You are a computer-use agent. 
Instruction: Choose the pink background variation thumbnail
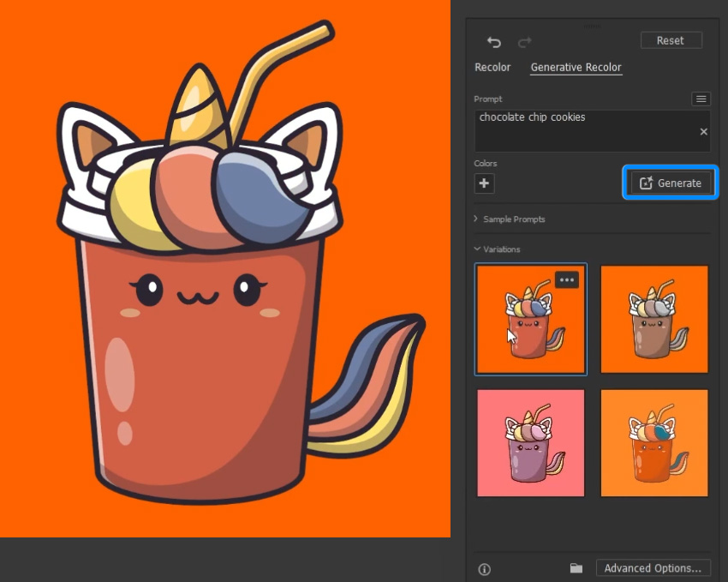(531, 443)
